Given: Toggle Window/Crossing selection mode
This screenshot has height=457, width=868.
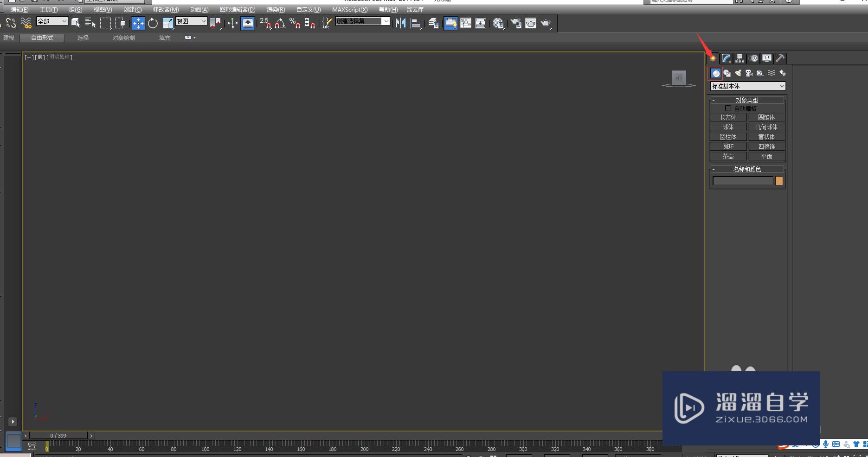Looking at the screenshot, I should pyautogui.click(x=121, y=23).
